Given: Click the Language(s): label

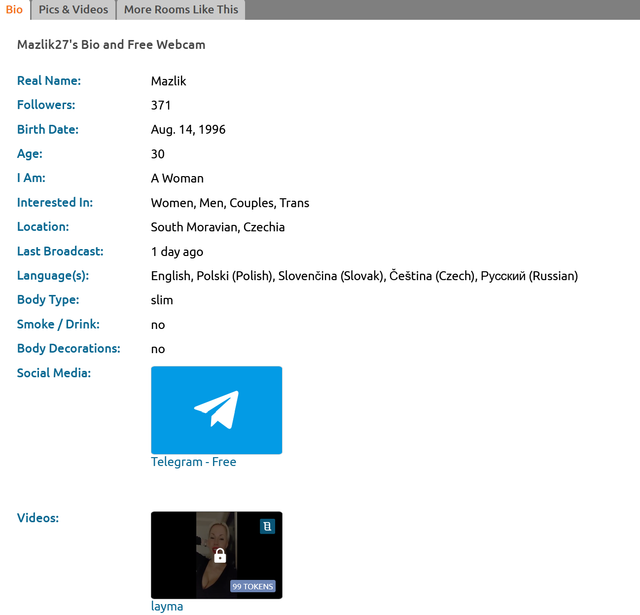Looking at the screenshot, I should pyautogui.click(x=53, y=275).
